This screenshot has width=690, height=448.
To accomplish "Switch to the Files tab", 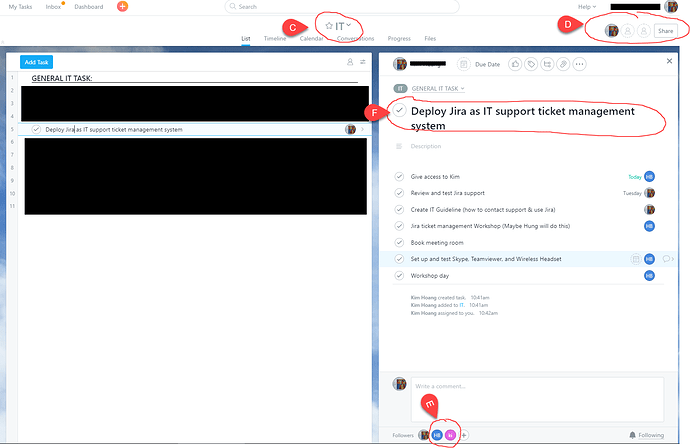I will [430, 38].
